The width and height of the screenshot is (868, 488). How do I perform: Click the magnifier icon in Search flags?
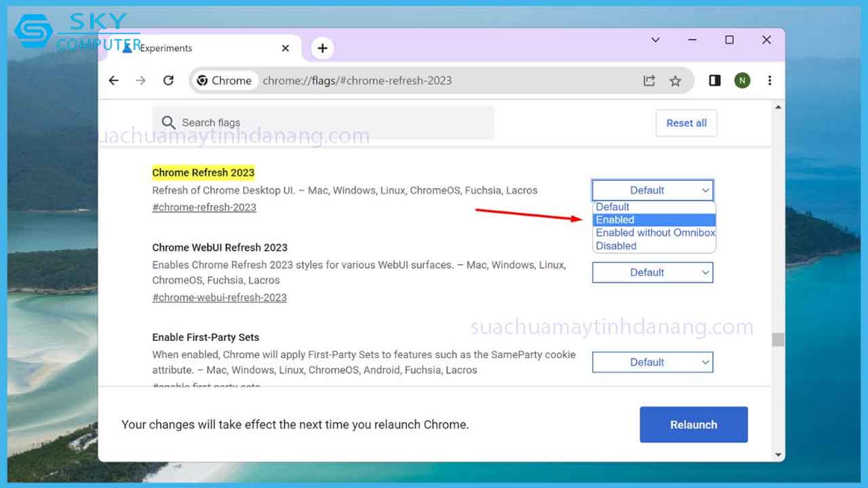coord(169,123)
